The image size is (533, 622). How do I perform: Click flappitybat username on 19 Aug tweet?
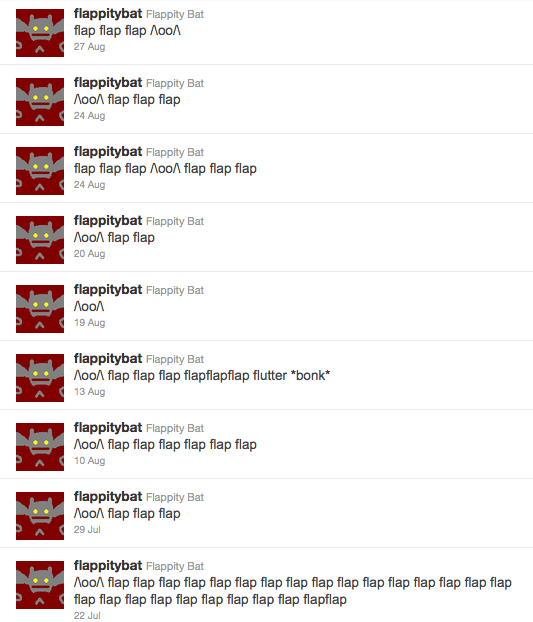108,290
